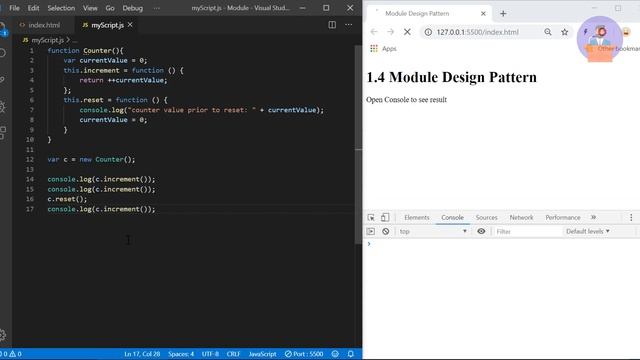The image size is (640, 360).
Task: Open the Selection menu
Action: click(x=61, y=8)
